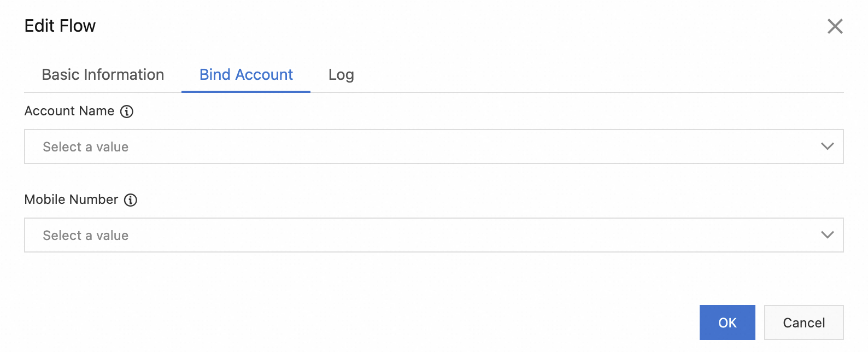Click Mobile Number's "Select a value" placeholder

(86, 236)
